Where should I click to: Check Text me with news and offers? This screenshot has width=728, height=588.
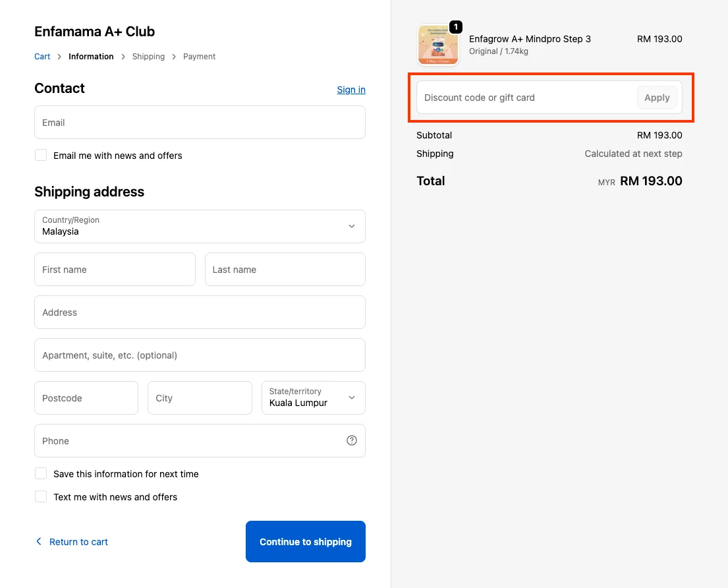point(41,496)
